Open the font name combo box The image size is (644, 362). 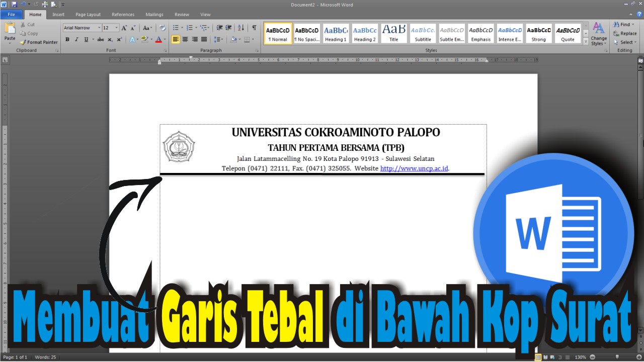point(82,28)
